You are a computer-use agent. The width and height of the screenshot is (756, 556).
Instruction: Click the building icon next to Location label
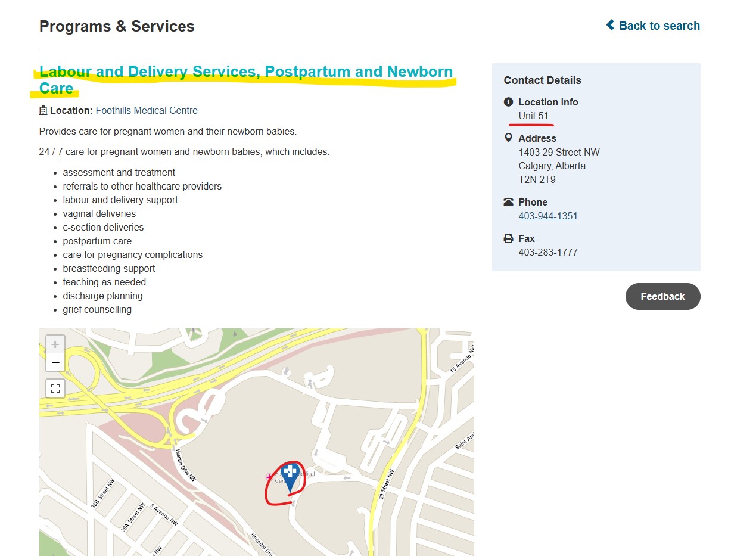click(x=42, y=110)
